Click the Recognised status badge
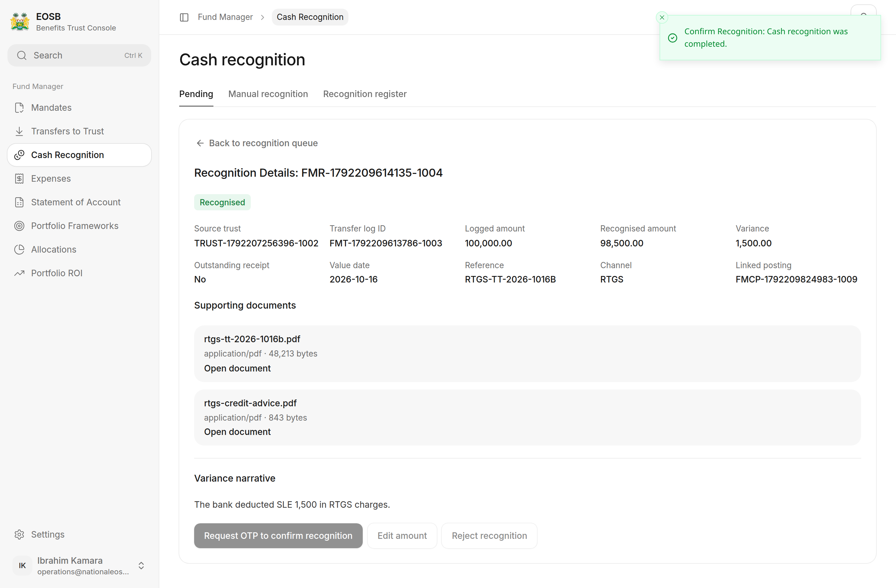Viewport: 896px width, 588px height. (x=222, y=203)
